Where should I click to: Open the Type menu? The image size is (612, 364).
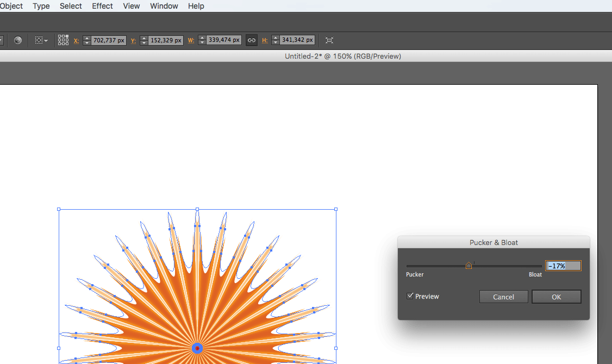(41, 6)
